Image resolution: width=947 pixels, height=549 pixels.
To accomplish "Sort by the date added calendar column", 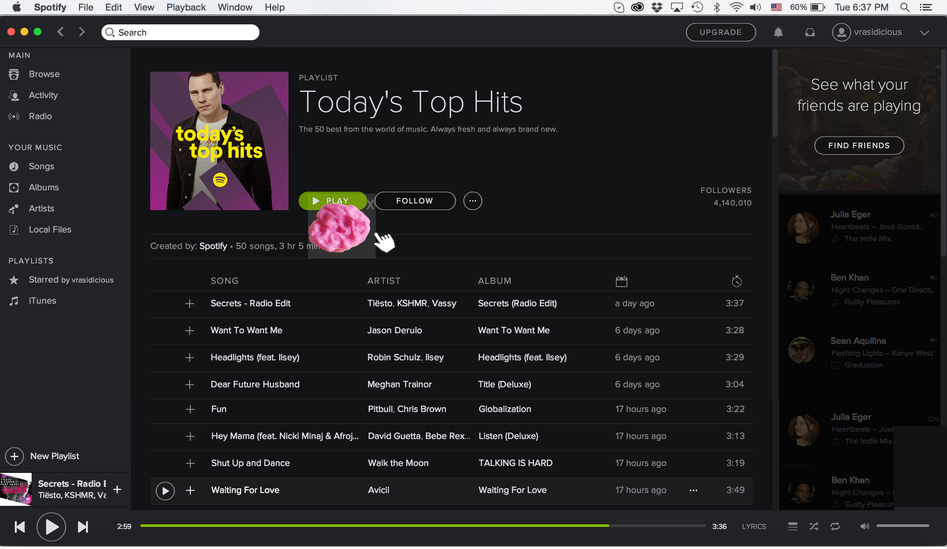I will pos(621,281).
